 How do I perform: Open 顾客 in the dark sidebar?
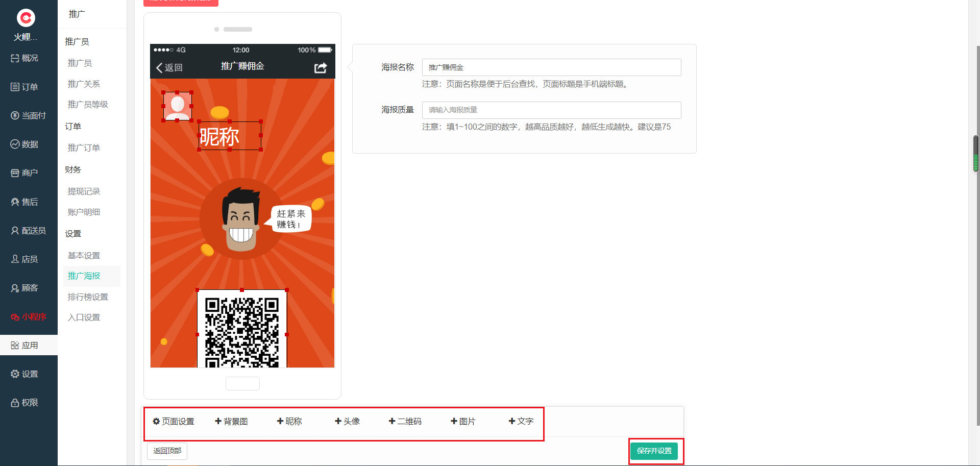pyautogui.click(x=24, y=288)
